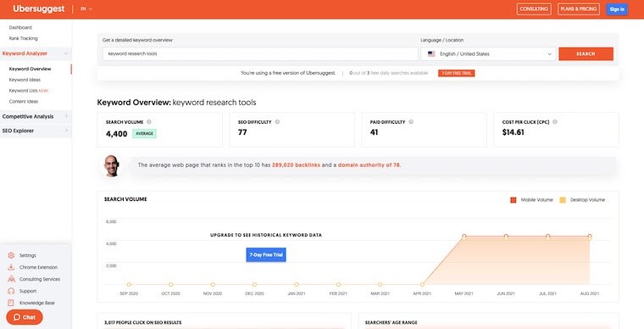
Task: Click the 4,400 search volume value
Action: point(117,134)
